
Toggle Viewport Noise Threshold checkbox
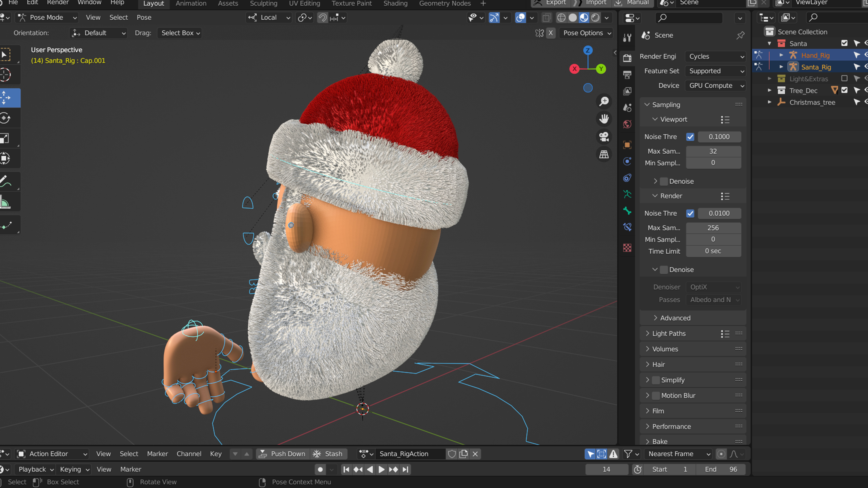coord(690,137)
